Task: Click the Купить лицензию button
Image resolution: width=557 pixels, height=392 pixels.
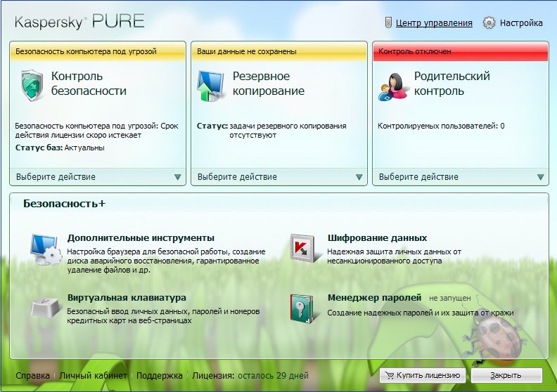Action: [423, 375]
